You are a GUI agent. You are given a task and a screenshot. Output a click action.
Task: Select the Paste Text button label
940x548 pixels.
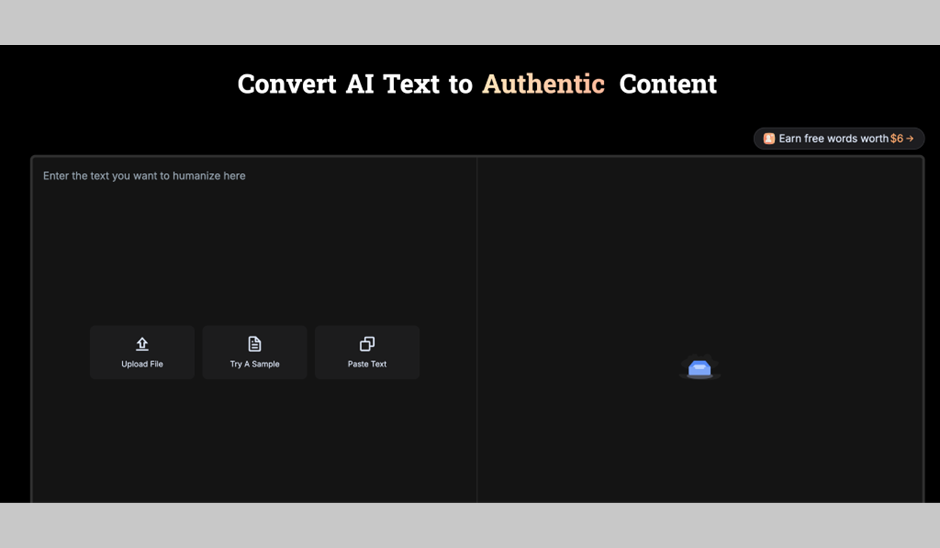(367, 364)
